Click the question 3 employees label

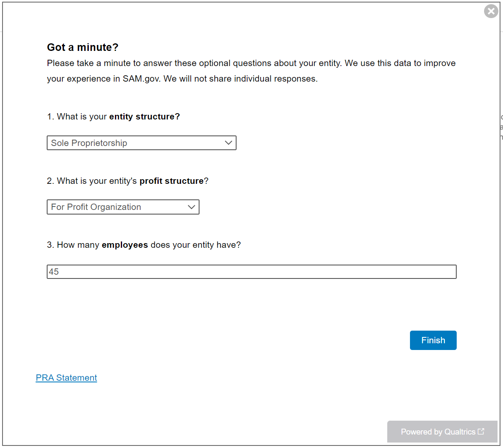(144, 245)
